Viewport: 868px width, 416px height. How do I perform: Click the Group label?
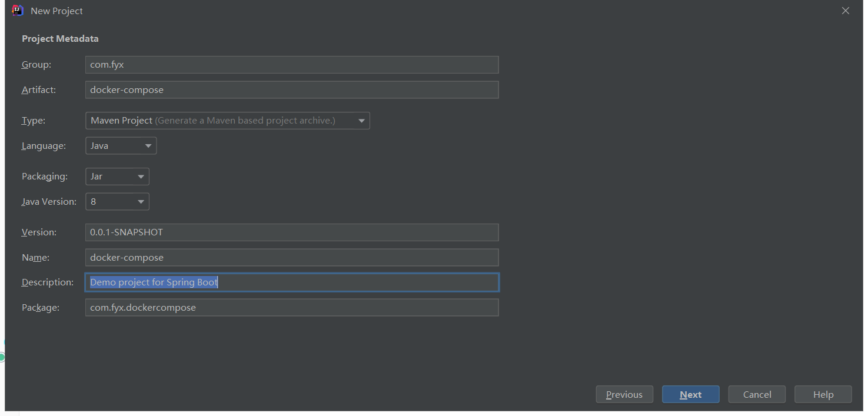pos(36,65)
